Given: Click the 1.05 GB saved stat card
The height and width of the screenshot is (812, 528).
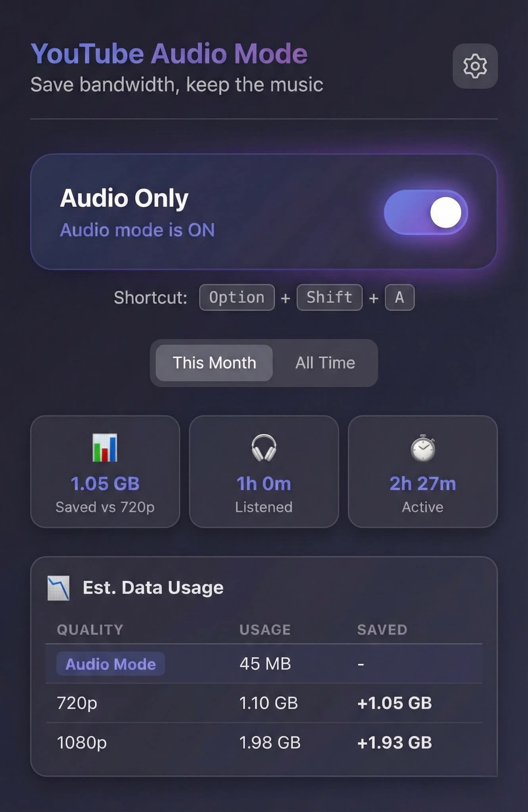Looking at the screenshot, I should (105, 471).
